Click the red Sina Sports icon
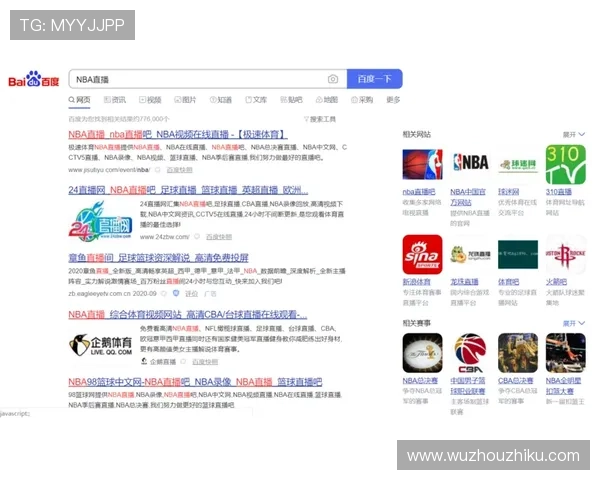Image resolution: width=600 pixels, height=480 pixels. 422,255
